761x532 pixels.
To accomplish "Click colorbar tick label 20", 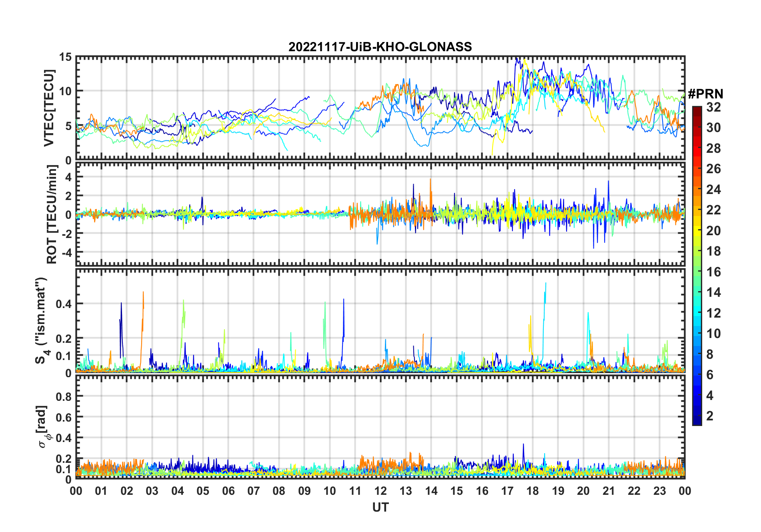I will [x=713, y=231].
